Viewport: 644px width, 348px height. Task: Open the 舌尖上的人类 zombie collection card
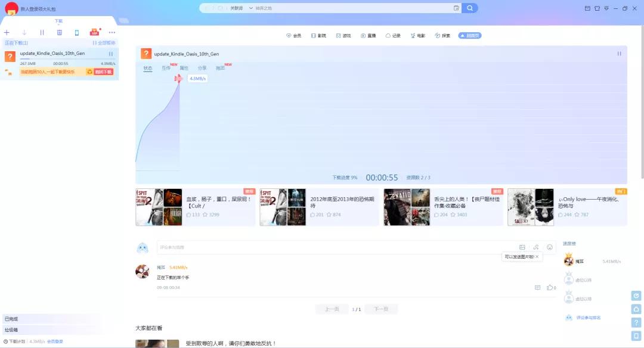443,207
